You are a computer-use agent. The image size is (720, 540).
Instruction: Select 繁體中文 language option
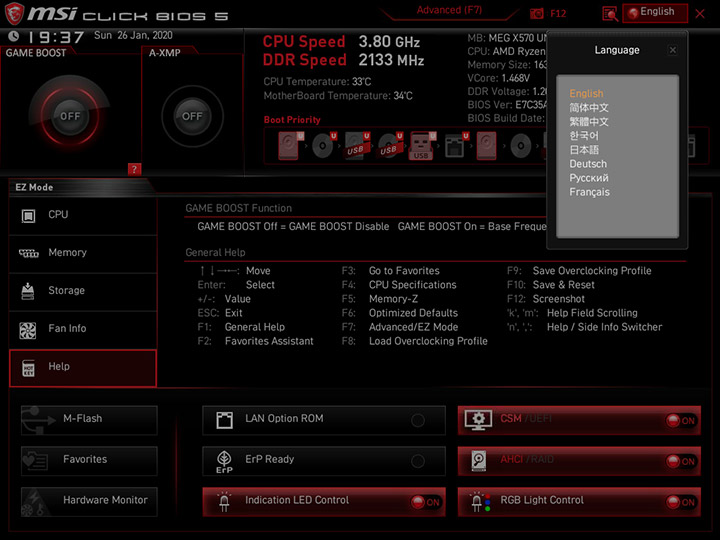[x=589, y=122]
